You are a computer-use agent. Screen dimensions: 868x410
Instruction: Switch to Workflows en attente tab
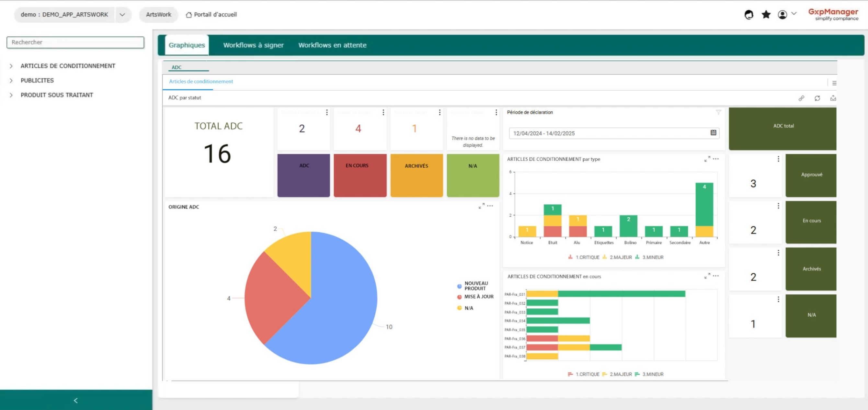[332, 45]
